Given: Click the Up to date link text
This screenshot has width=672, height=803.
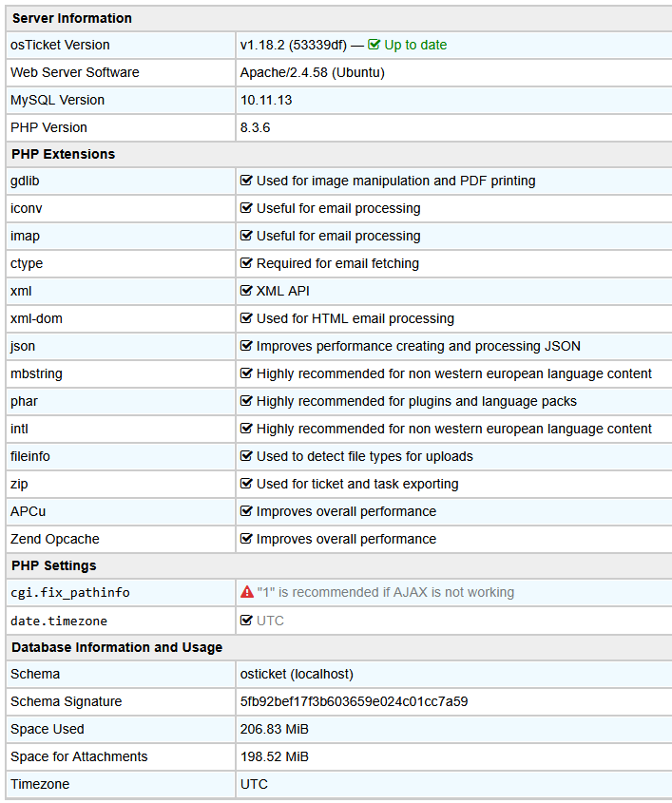Looking at the screenshot, I should (415, 45).
